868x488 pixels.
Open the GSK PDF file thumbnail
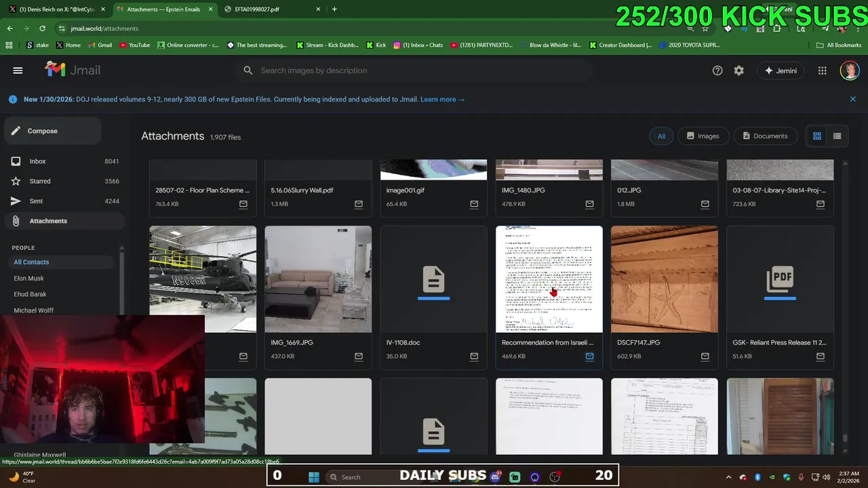pyautogui.click(x=780, y=279)
